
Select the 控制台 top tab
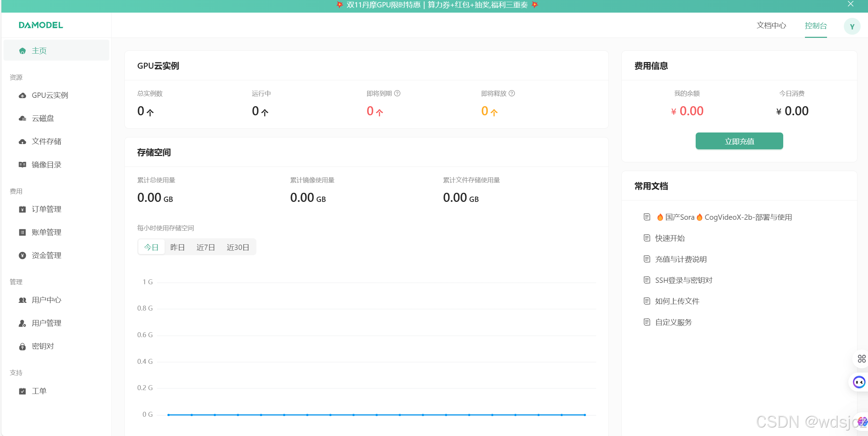coord(815,26)
